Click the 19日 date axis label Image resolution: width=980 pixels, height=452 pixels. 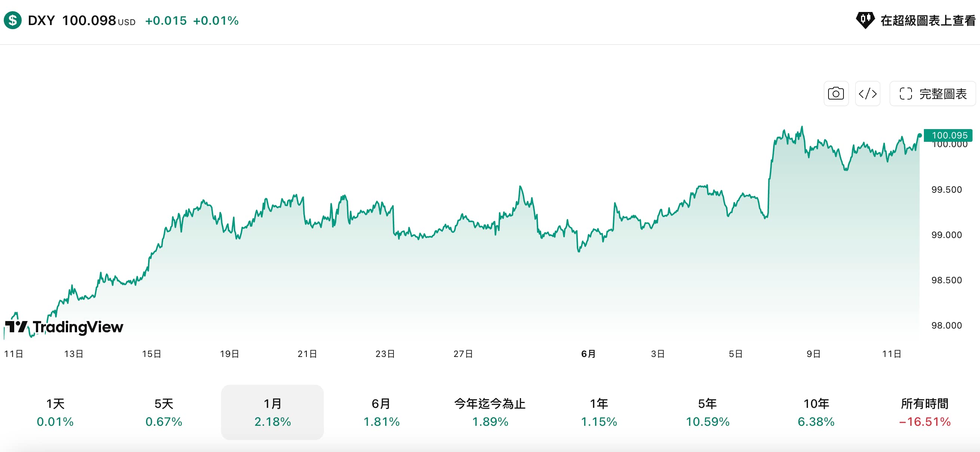pyautogui.click(x=229, y=354)
